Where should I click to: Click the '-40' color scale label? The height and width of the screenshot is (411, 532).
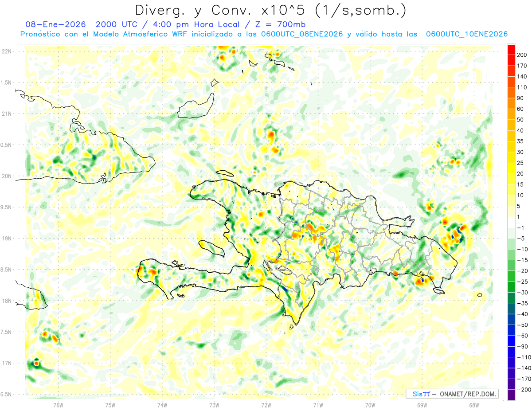tap(523, 314)
